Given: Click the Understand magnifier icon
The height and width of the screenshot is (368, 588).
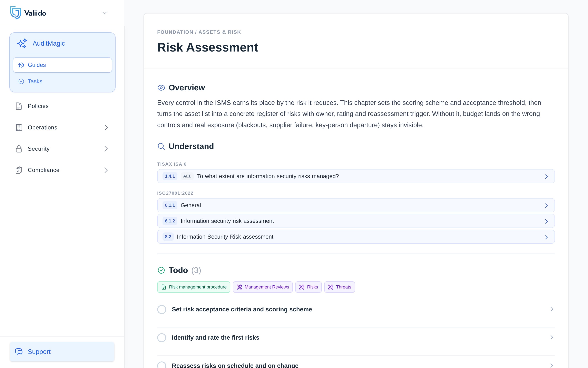Looking at the screenshot, I should (x=161, y=146).
